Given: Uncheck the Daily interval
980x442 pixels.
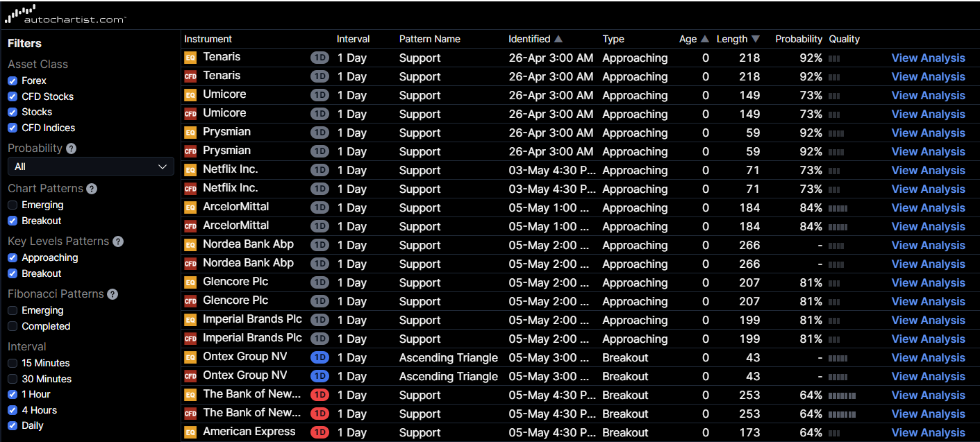Looking at the screenshot, I should tap(13, 425).
